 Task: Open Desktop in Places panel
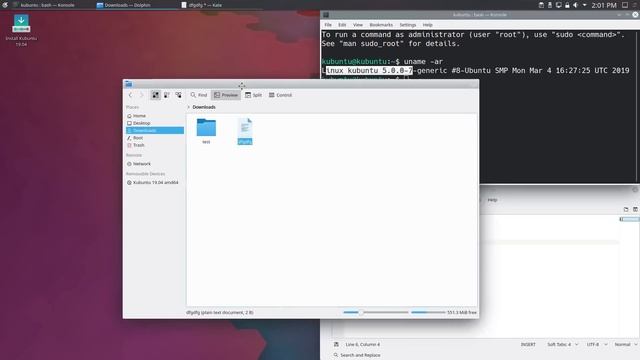pyautogui.click(x=155, y=123)
